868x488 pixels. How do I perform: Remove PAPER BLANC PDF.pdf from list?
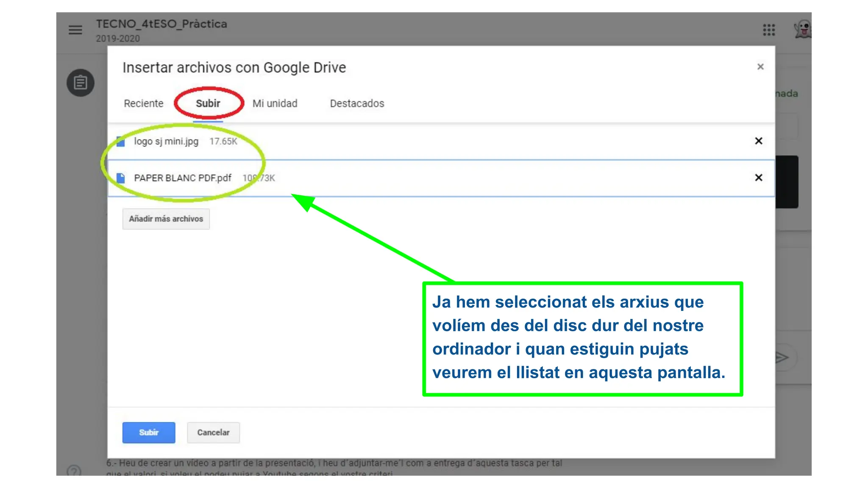[759, 177]
